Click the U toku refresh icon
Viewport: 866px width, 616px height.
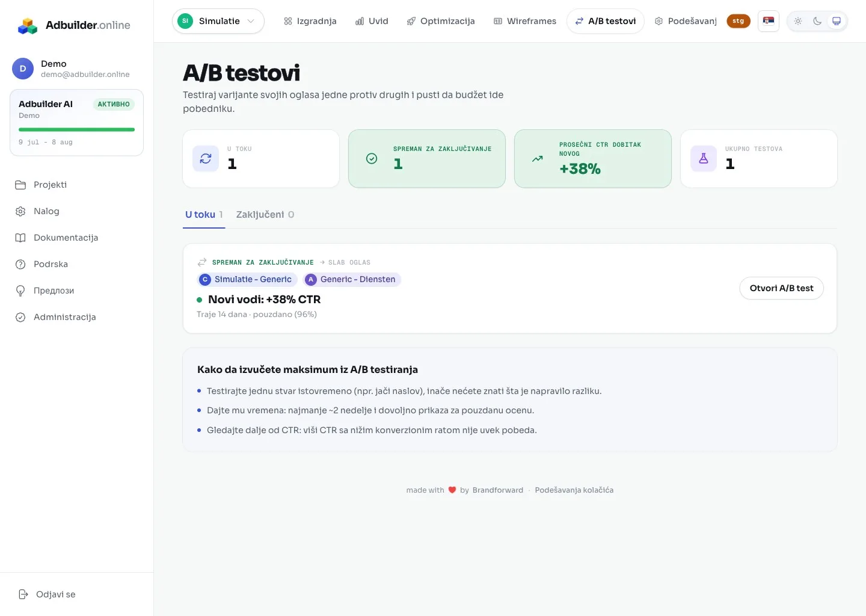pos(206,159)
